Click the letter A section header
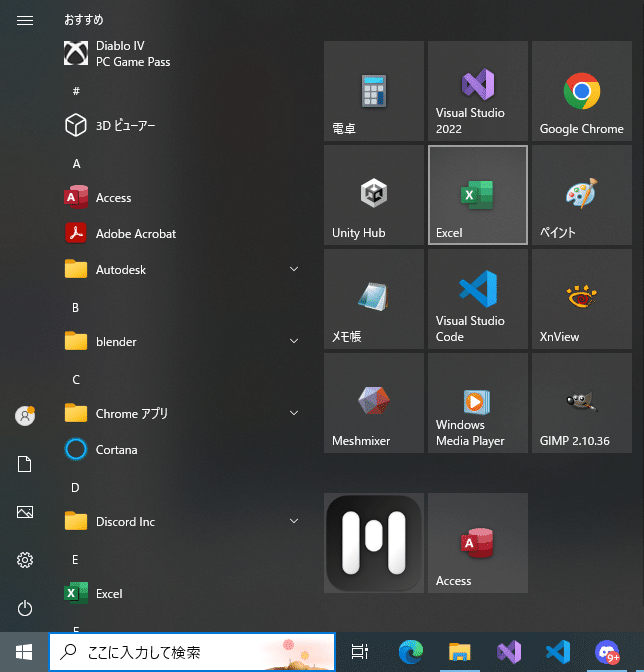 [76, 164]
